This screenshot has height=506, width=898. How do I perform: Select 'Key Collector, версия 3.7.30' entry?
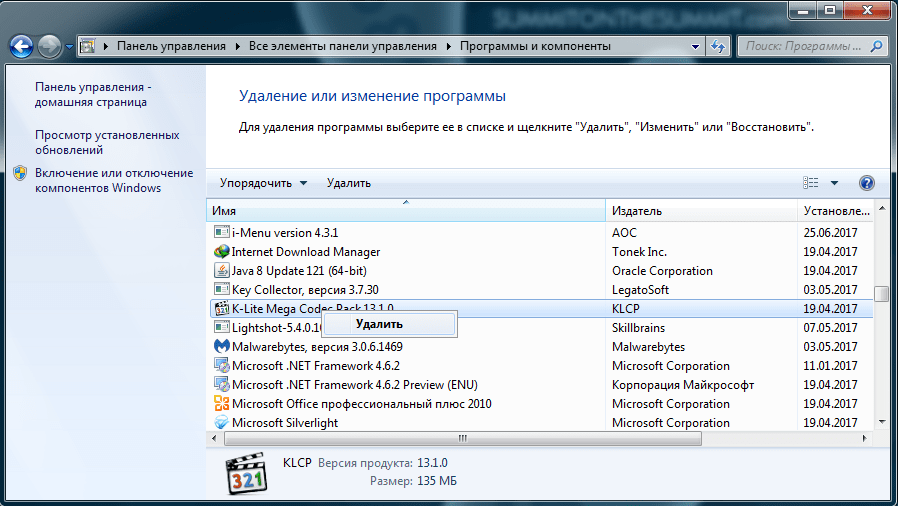305,290
